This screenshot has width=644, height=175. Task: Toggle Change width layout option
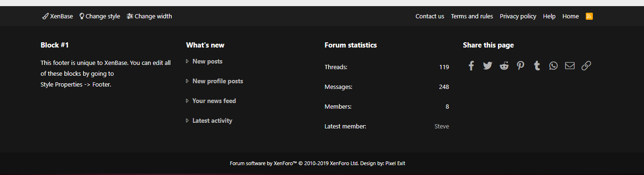point(149,16)
